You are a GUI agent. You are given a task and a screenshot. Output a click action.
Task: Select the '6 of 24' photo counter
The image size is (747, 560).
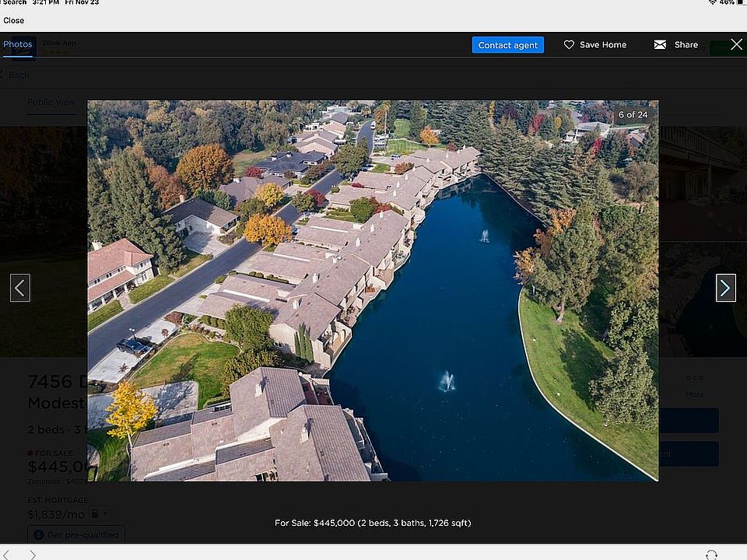(x=633, y=115)
